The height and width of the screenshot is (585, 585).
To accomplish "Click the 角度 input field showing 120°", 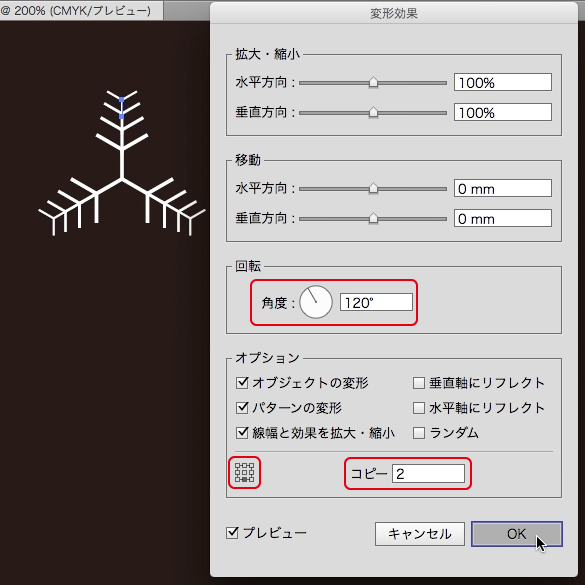I will point(376,302).
